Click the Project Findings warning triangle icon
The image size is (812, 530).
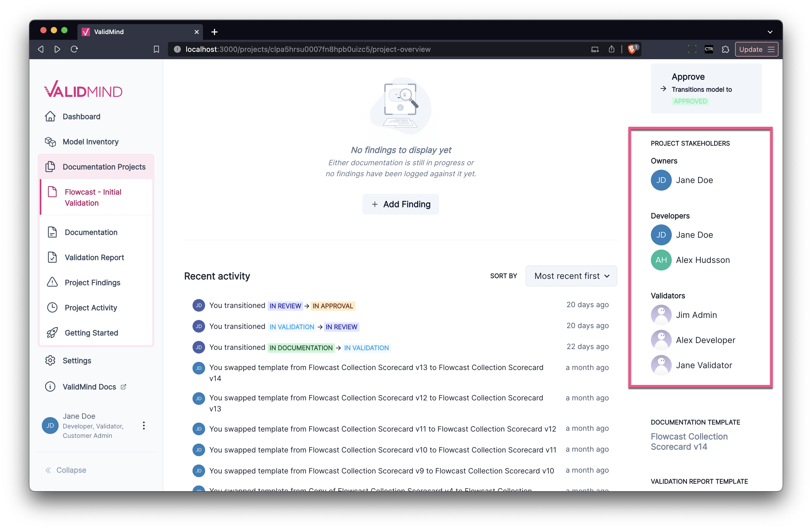[x=52, y=283]
